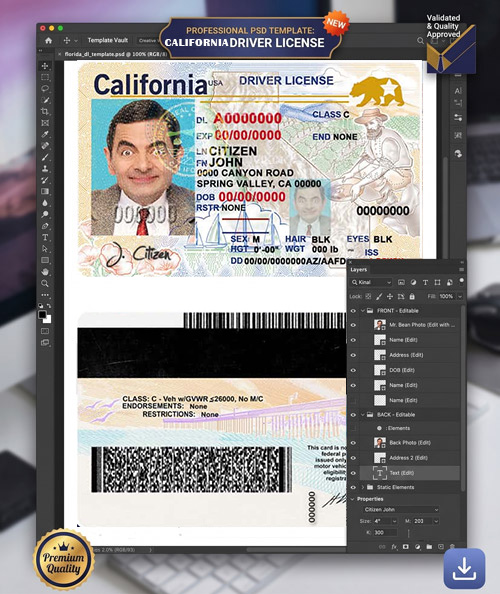
Task: Open the Fill percentage dropdown arrow
Action: [460, 296]
